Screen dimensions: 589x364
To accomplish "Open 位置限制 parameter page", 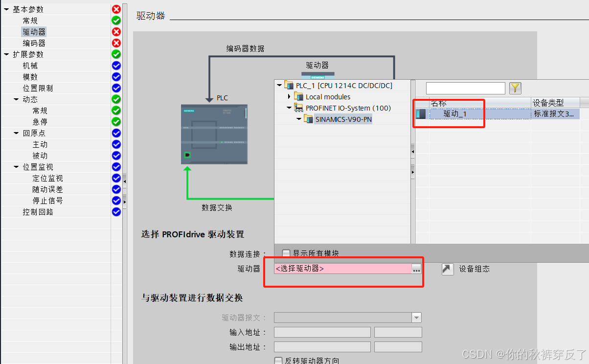I will (x=38, y=88).
